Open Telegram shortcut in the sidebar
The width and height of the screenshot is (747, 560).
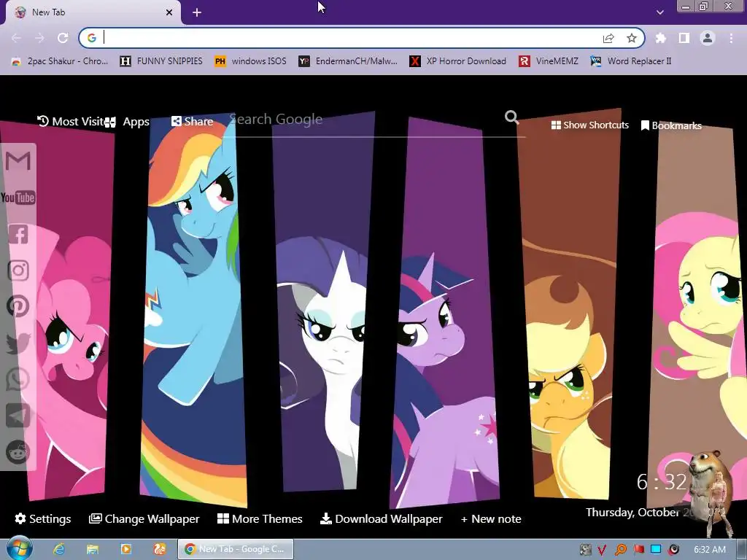click(18, 416)
